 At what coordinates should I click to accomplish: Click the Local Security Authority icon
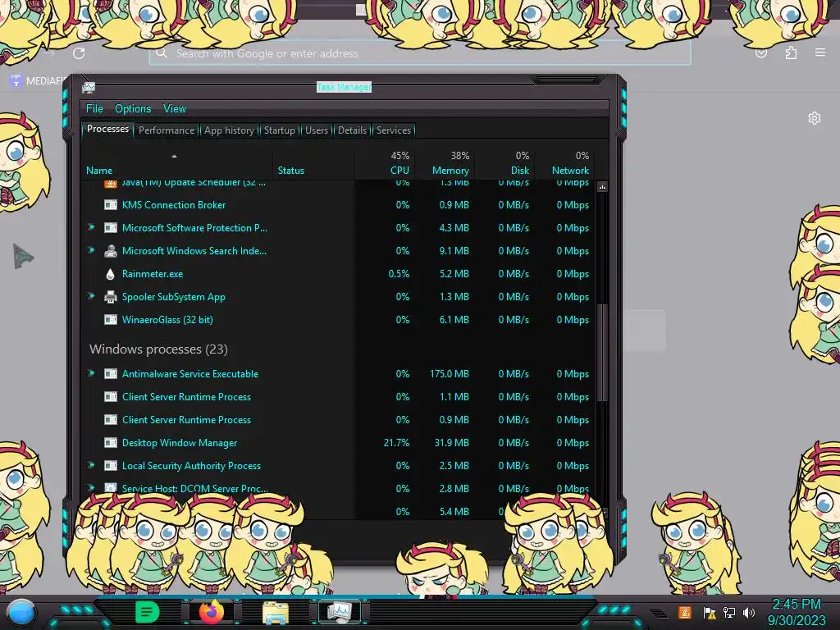tap(111, 466)
